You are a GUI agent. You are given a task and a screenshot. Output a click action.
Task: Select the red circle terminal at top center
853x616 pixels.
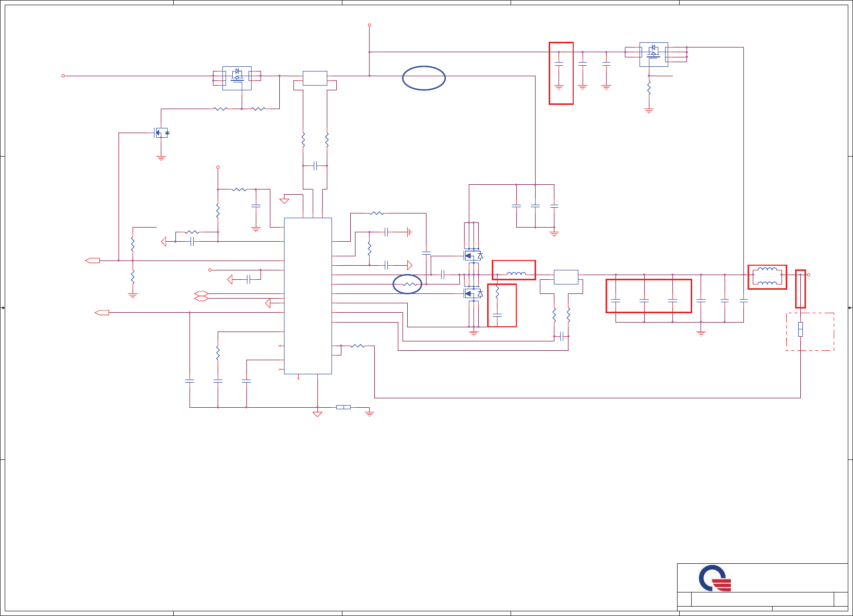pos(370,25)
